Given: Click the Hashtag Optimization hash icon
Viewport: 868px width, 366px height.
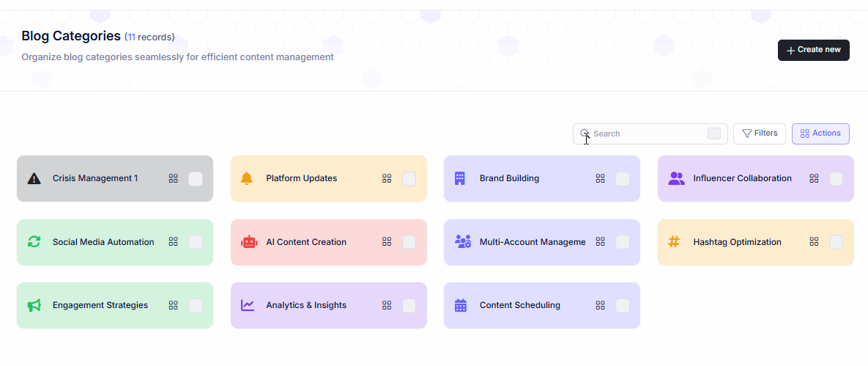Looking at the screenshot, I should coord(674,242).
